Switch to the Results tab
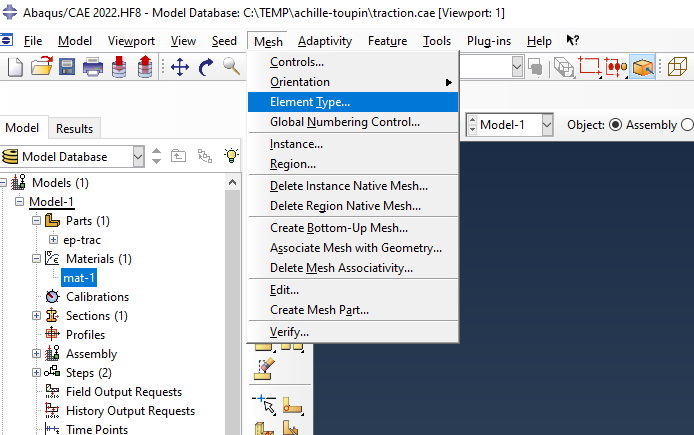The width and height of the screenshot is (694, 435). pos(74,128)
